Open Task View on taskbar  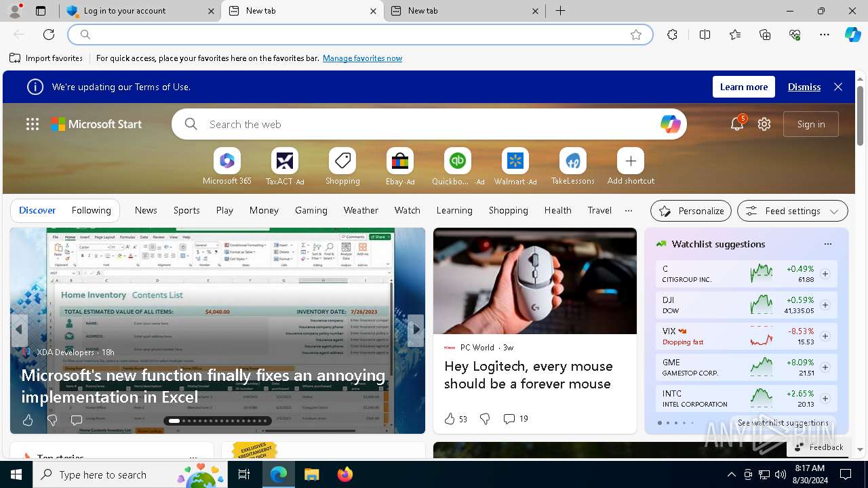244,474
